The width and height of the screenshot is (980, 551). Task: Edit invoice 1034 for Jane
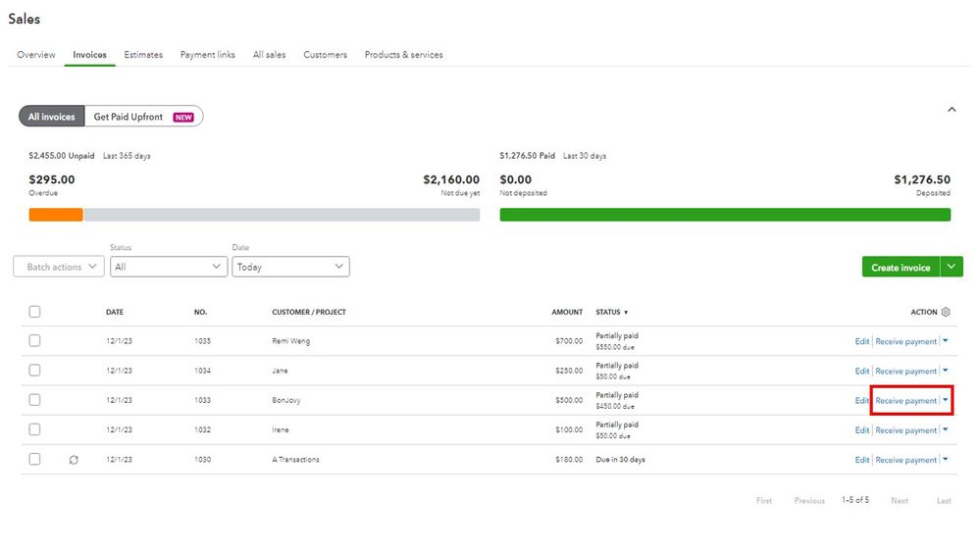click(862, 371)
